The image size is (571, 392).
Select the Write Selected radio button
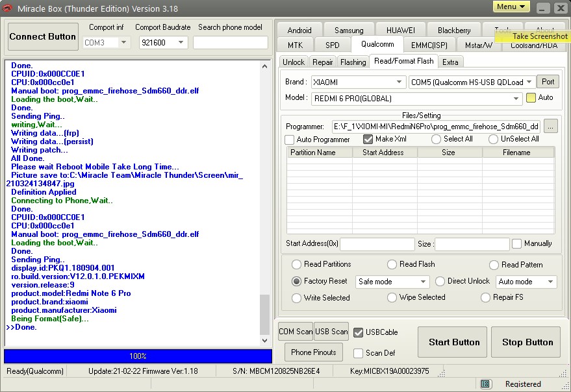[x=296, y=298]
